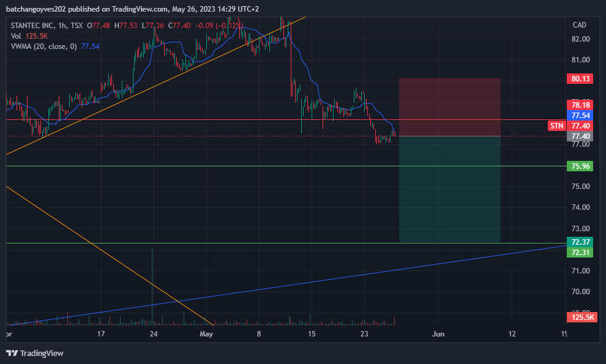This screenshot has width=606, height=364.
Task: Click the 8 date label on time axis
Action: 259,334
